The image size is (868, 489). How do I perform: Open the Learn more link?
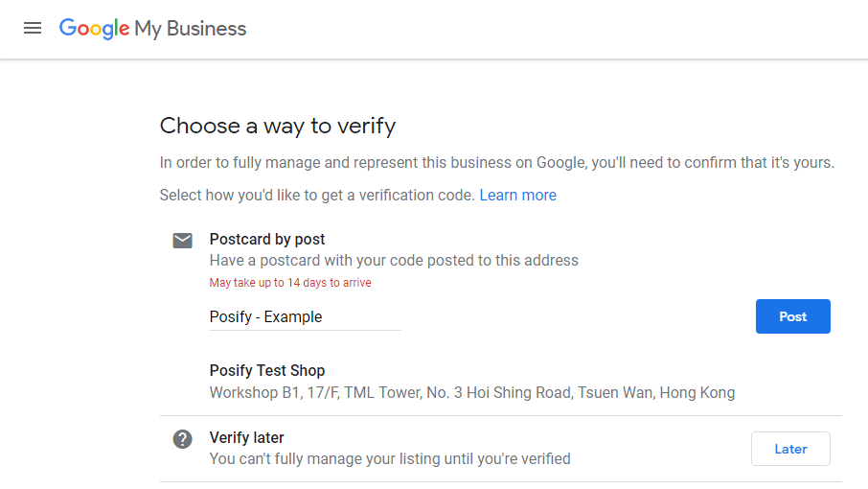point(517,195)
